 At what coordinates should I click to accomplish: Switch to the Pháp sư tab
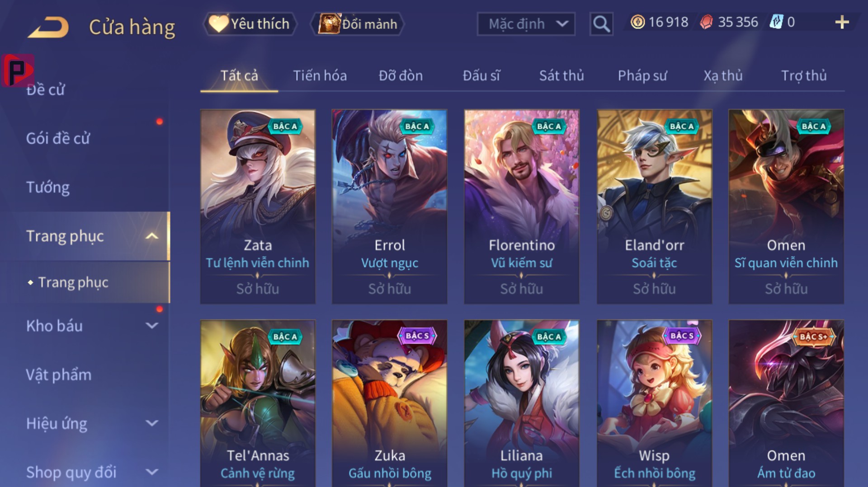(642, 75)
